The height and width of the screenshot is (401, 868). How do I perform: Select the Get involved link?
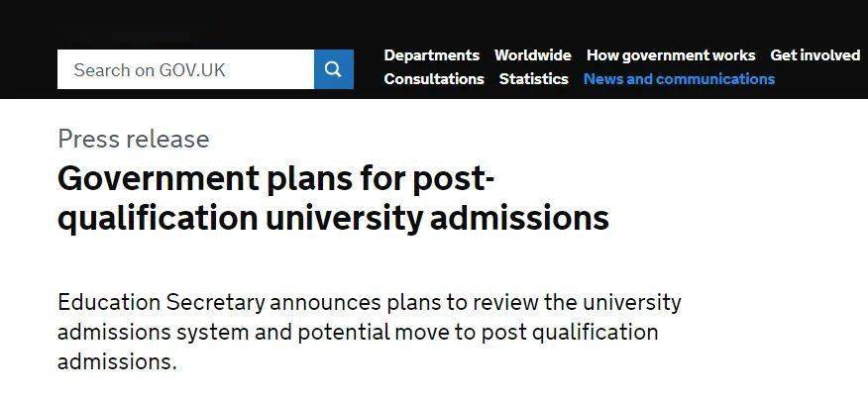[814, 55]
